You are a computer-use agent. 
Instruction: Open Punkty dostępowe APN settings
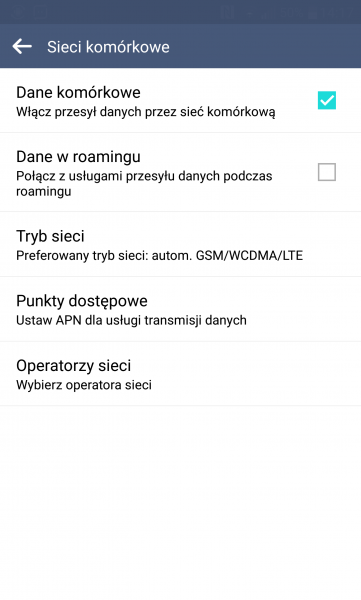180,309
